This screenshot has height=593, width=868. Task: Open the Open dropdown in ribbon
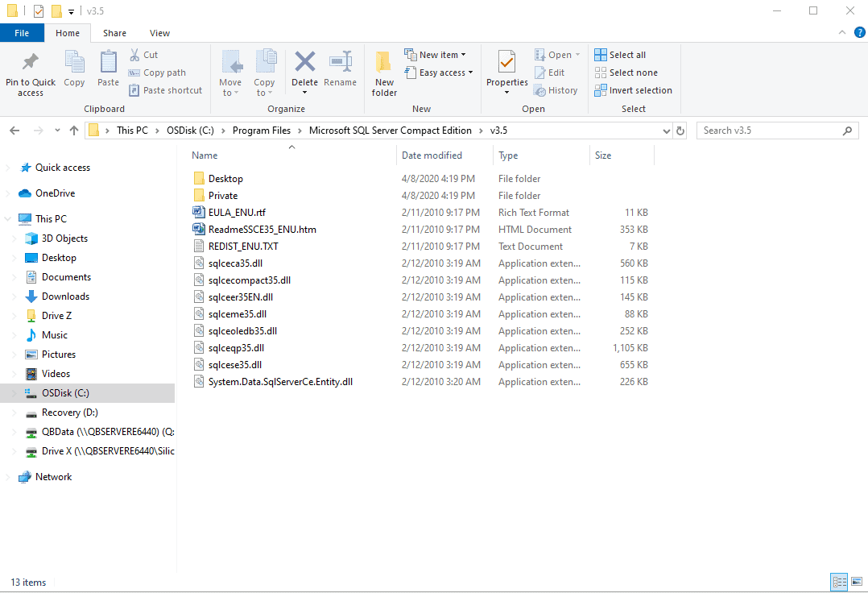click(x=557, y=55)
